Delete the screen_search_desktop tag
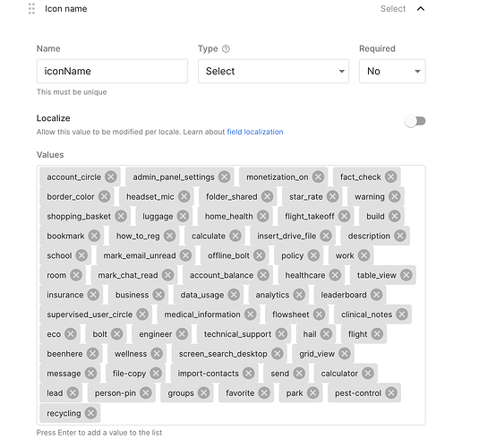The image size is (479, 448). pyautogui.click(x=277, y=354)
